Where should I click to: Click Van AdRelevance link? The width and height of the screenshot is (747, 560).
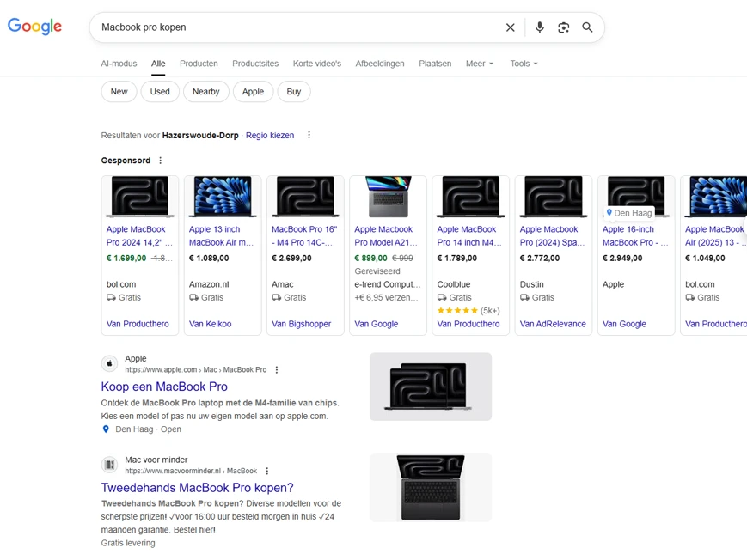click(x=553, y=324)
